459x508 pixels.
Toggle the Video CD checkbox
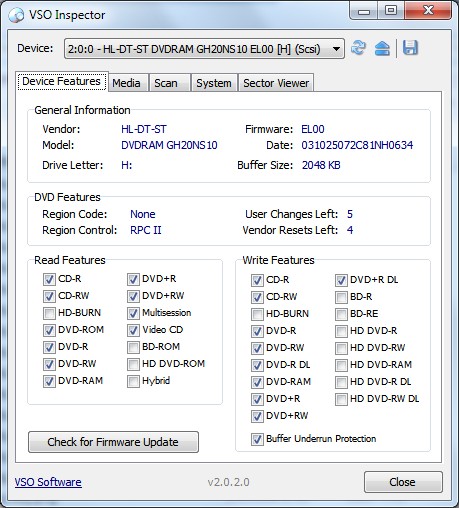(133, 330)
